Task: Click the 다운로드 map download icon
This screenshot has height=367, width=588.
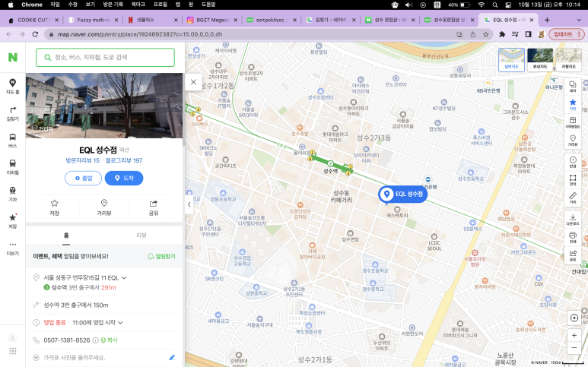Action: coord(573,220)
